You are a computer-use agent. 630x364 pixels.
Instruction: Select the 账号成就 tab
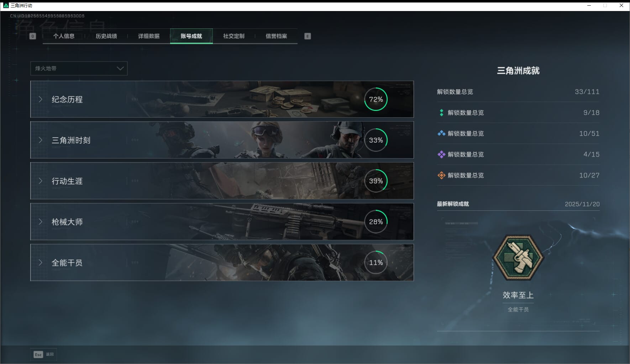pos(191,36)
